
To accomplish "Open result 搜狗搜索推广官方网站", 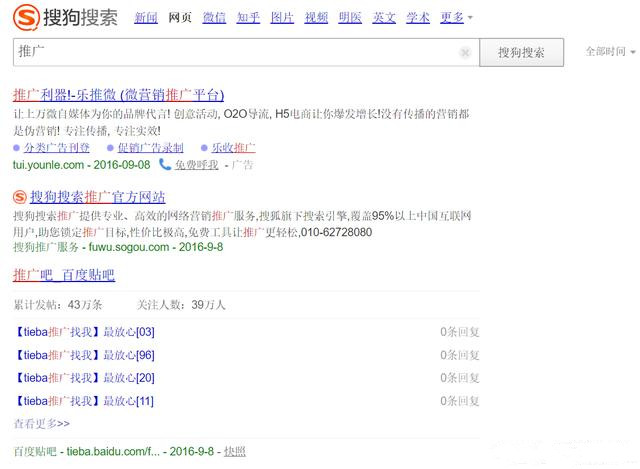I will click(98, 197).
